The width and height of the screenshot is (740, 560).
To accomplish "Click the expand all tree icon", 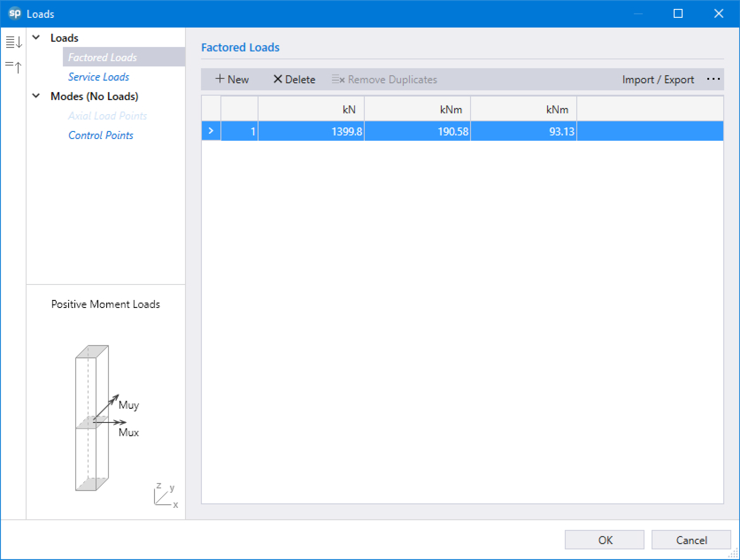I will 14,42.
